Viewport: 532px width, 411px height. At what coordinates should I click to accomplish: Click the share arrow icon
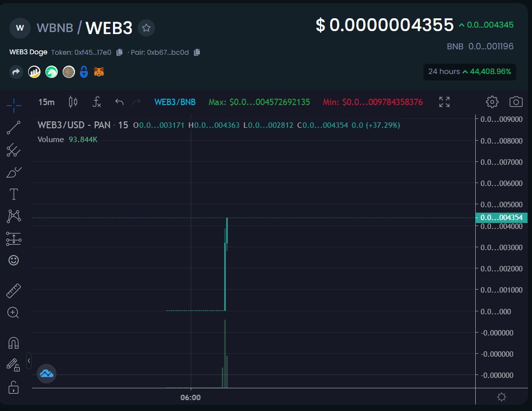(16, 72)
